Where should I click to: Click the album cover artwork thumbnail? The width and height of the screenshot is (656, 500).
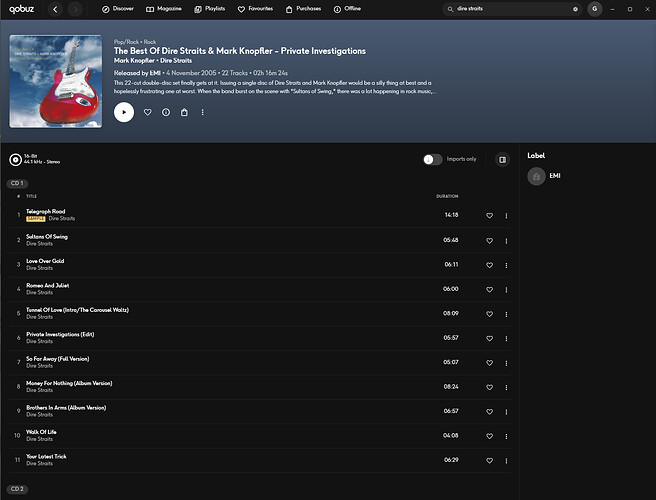pyautogui.click(x=56, y=81)
